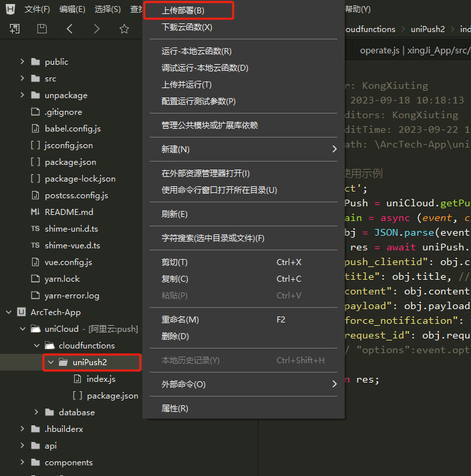This screenshot has height=476, width=471.
Task: Click the public folder icon
Action: [x=35, y=62]
